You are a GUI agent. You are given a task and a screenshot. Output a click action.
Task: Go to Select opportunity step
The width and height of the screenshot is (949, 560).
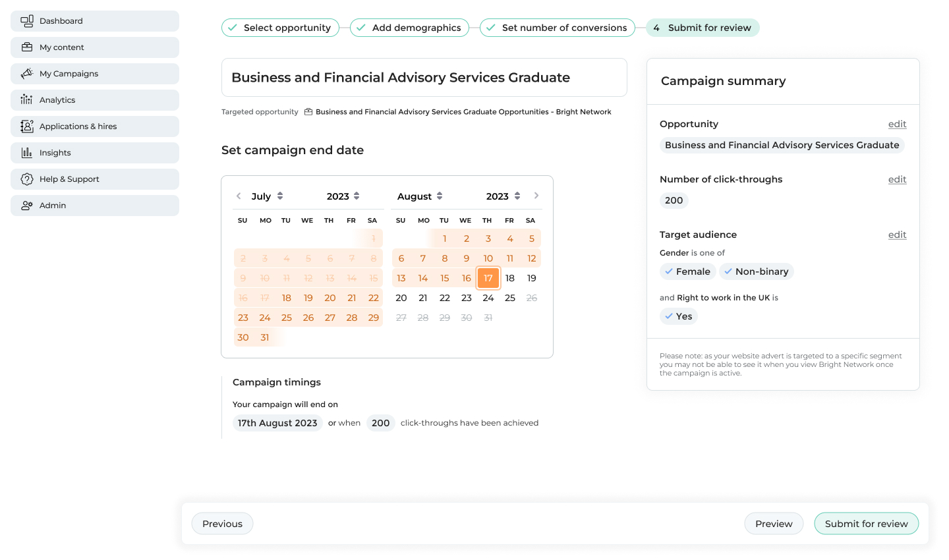(x=280, y=28)
